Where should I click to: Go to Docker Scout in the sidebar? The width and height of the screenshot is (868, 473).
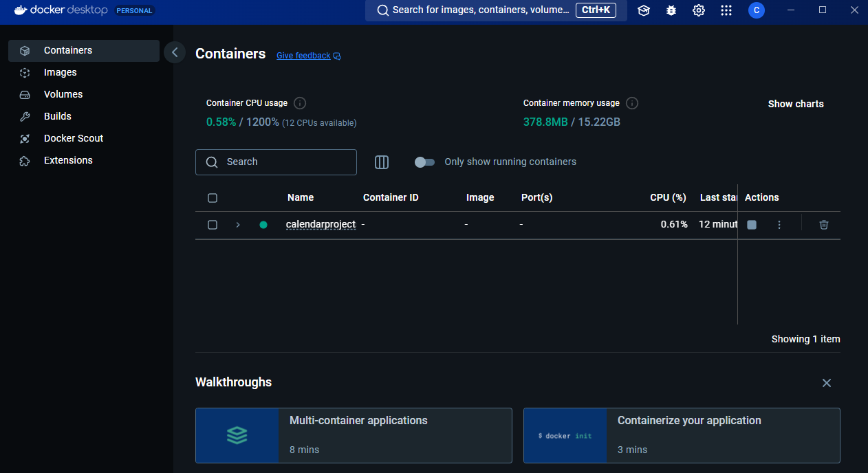coord(84,138)
